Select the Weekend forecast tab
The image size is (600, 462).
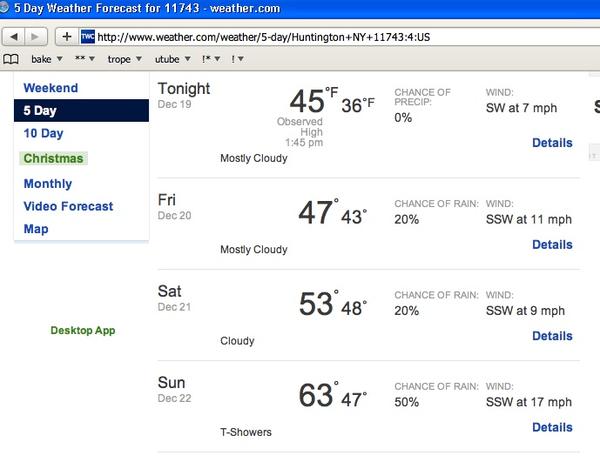coord(51,88)
